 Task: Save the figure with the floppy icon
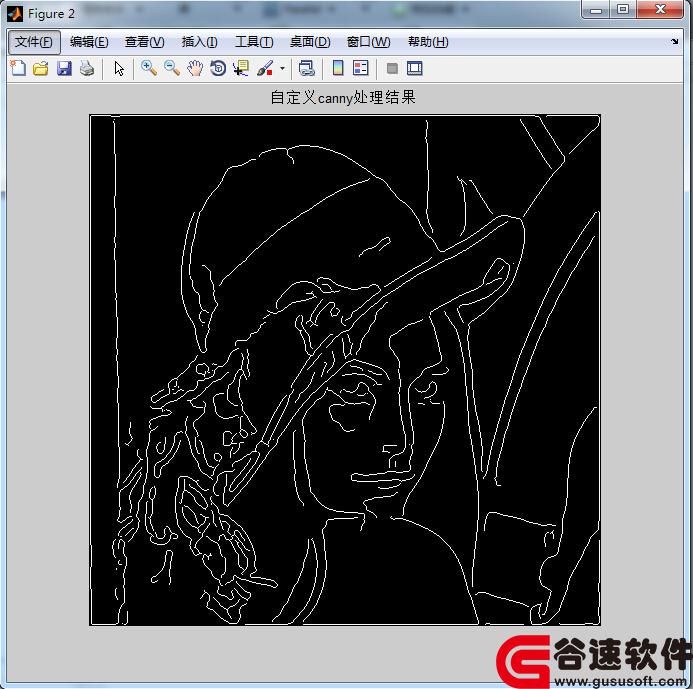point(64,69)
